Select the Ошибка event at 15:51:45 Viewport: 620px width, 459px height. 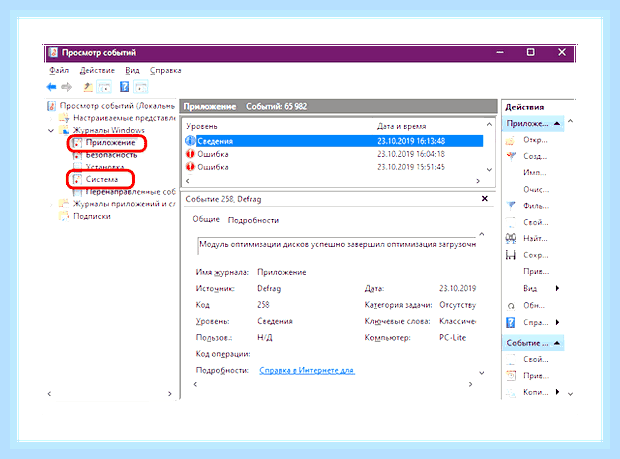click(x=334, y=167)
